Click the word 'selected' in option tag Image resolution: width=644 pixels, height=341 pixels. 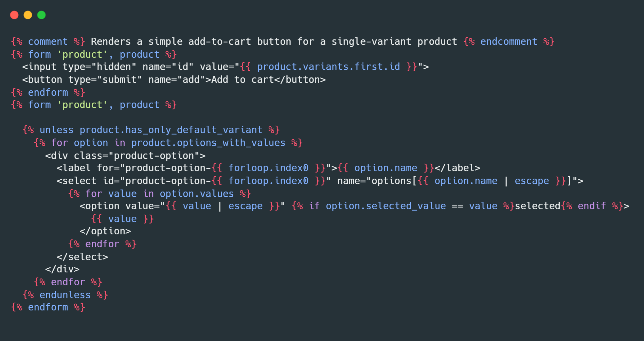(x=537, y=206)
